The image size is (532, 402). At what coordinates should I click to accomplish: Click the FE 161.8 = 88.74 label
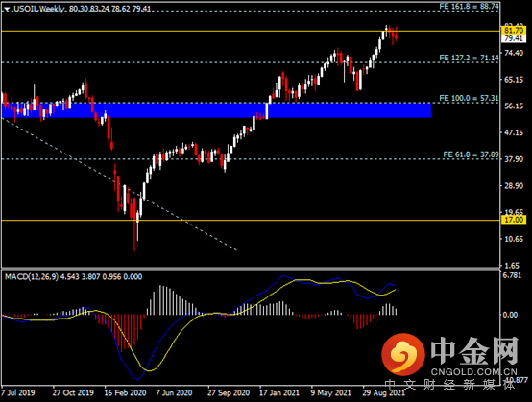tap(469, 6)
